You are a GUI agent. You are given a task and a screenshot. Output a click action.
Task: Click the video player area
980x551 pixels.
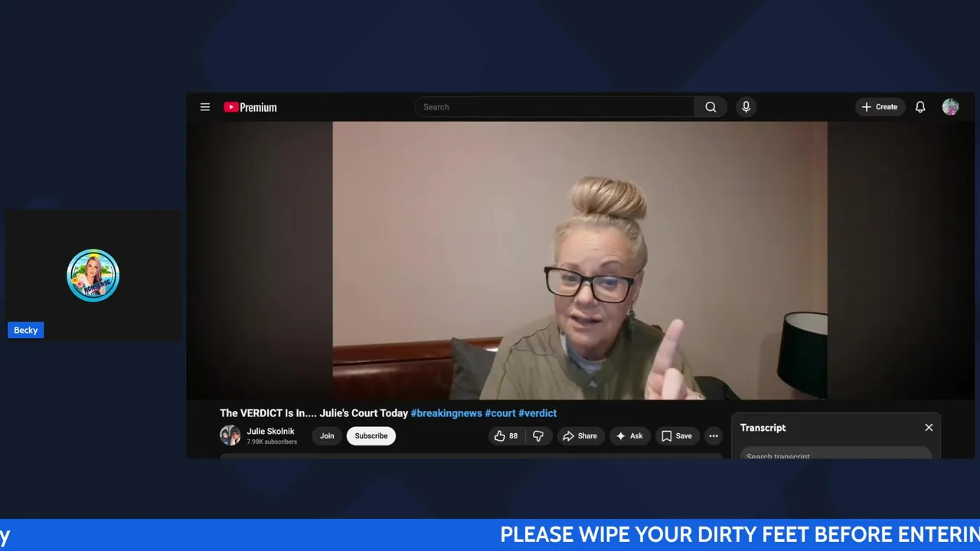pyautogui.click(x=580, y=260)
